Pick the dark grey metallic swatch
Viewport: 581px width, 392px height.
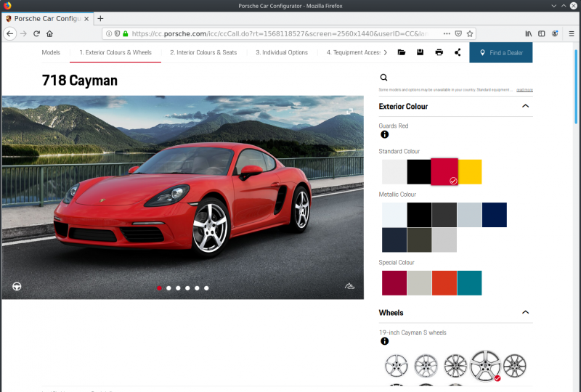point(444,215)
